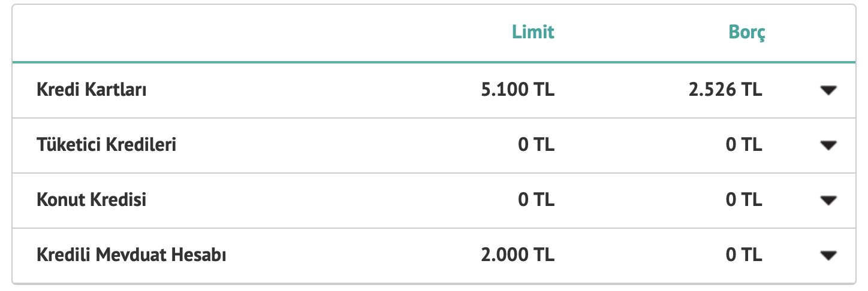Image resolution: width=868 pixels, height=291 pixels.
Task: Select the Tüketici Kredileri label
Action: [x=106, y=145]
